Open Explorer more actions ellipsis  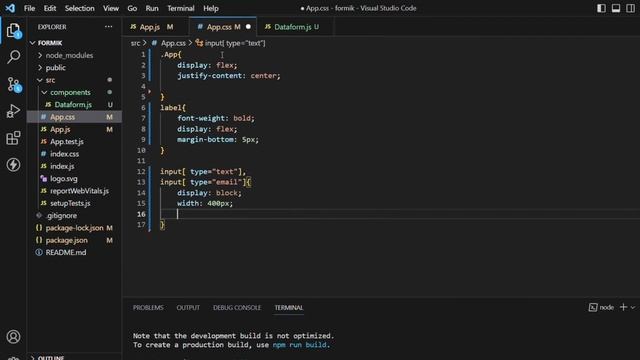point(108,27)
